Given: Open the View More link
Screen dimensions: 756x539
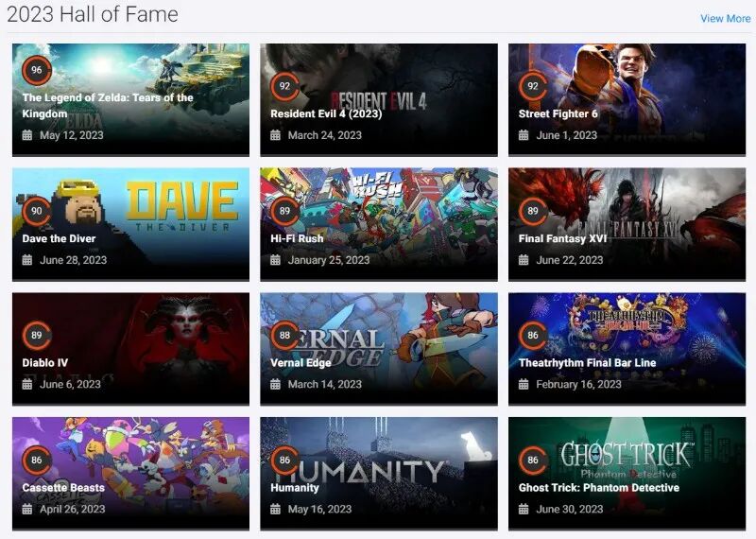Looking at the screenshot, I should coord(725,18).
